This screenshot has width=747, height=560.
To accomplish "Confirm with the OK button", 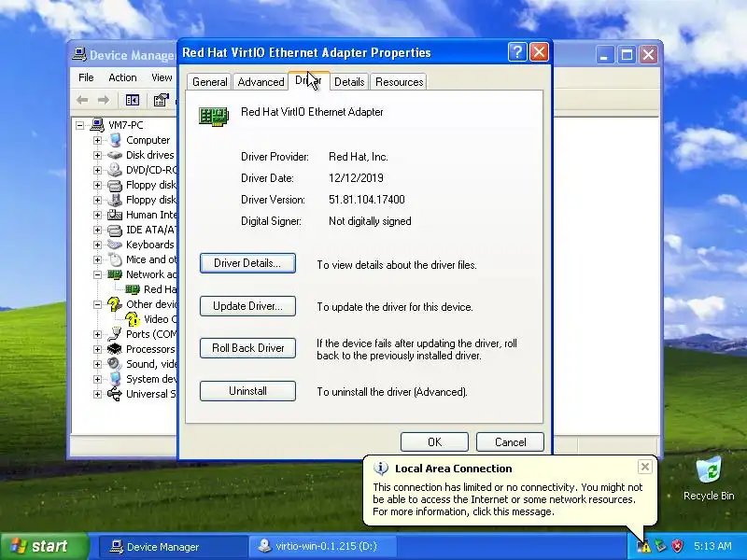I will tap(434, 441).
